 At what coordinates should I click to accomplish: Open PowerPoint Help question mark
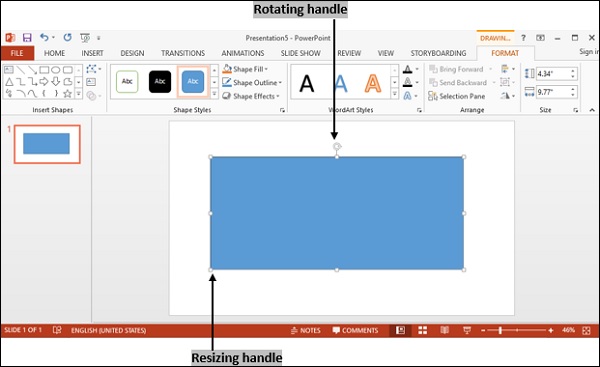[x=523, y=38]
